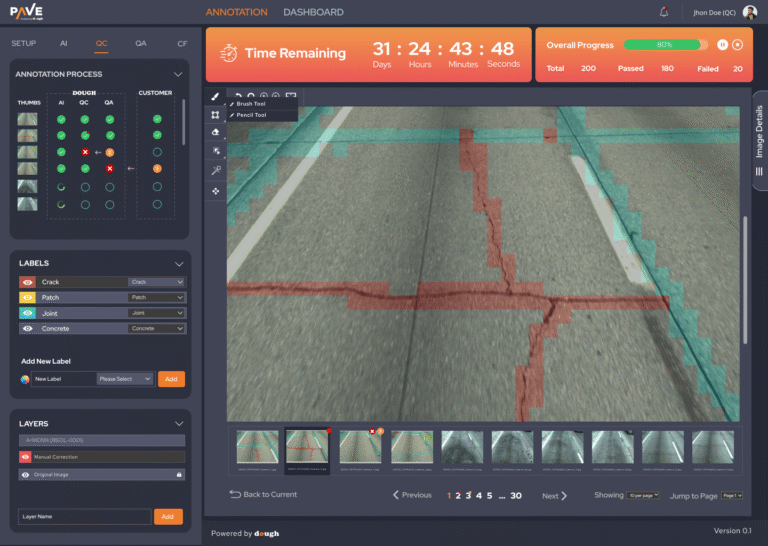768x546 pixels.
Task: Toggle visibility of the Joint label
Action: tap(27, 313)
